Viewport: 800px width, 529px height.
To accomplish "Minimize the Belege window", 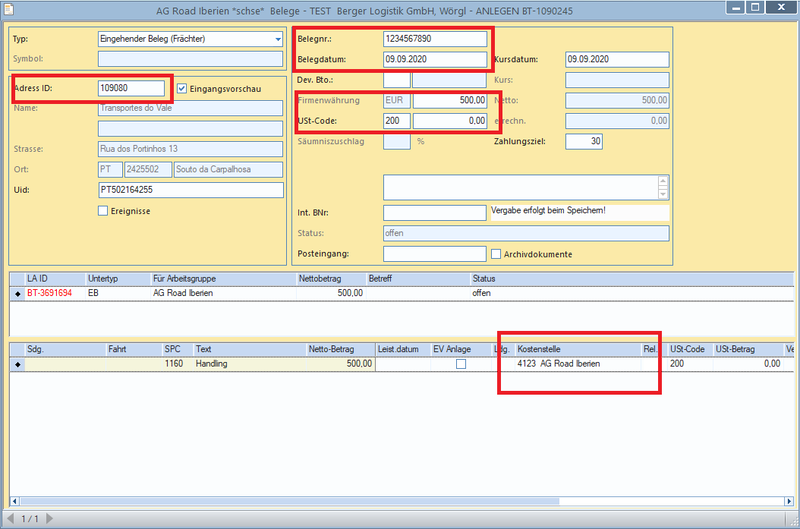I will 735,8.
